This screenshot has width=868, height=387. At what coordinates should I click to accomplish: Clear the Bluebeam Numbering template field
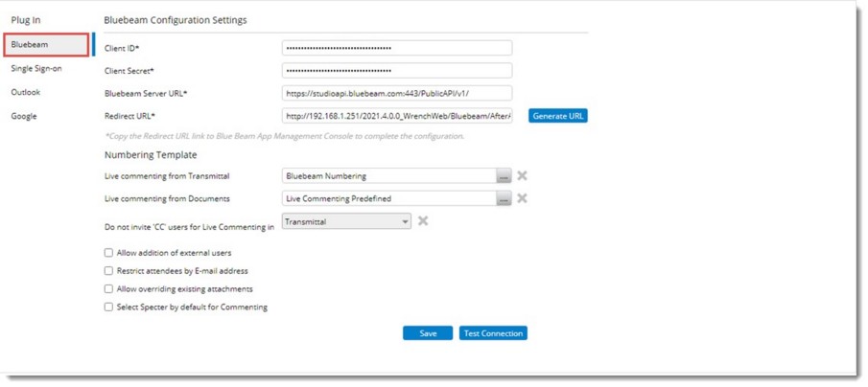pos(522,176)
